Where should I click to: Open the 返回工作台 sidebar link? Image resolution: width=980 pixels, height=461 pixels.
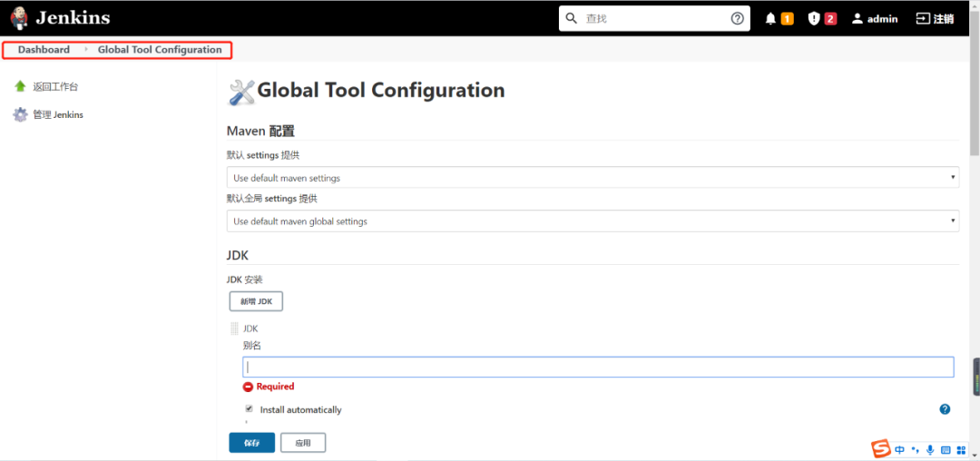click(55, 87)
